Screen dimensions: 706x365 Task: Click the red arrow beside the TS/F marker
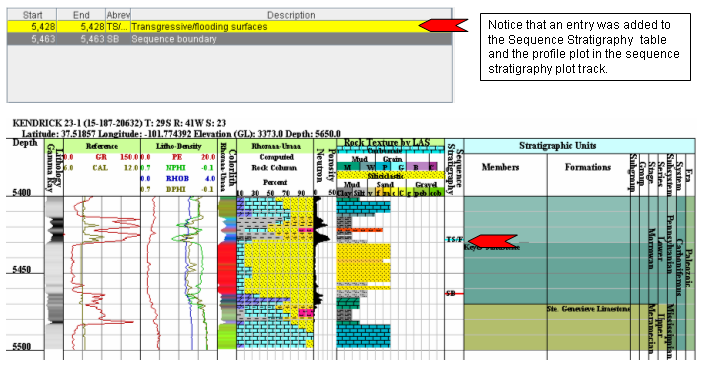[492, 241]
